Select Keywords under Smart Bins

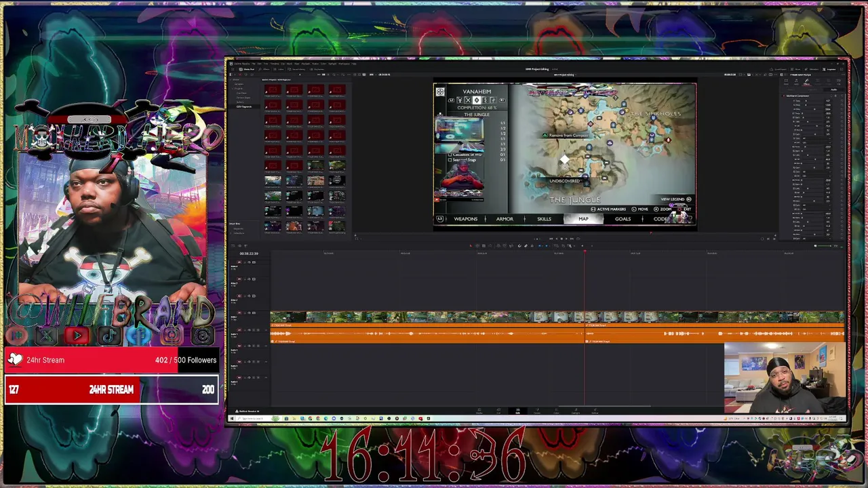click(239, 228)
